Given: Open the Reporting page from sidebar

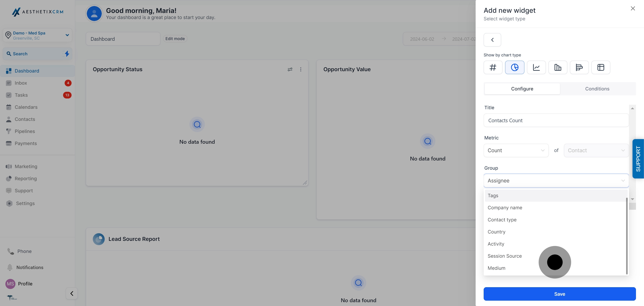Looking at the screenshot, I should pos(25,178).
